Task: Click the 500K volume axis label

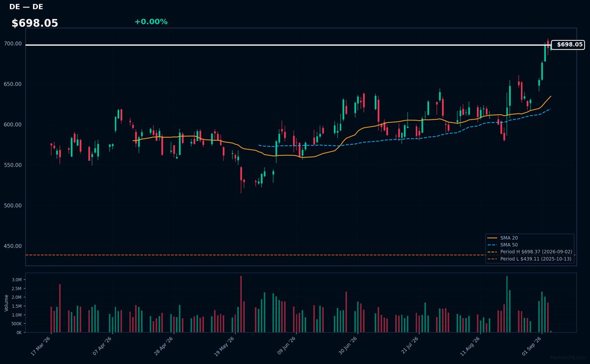Action: point(16,324)
